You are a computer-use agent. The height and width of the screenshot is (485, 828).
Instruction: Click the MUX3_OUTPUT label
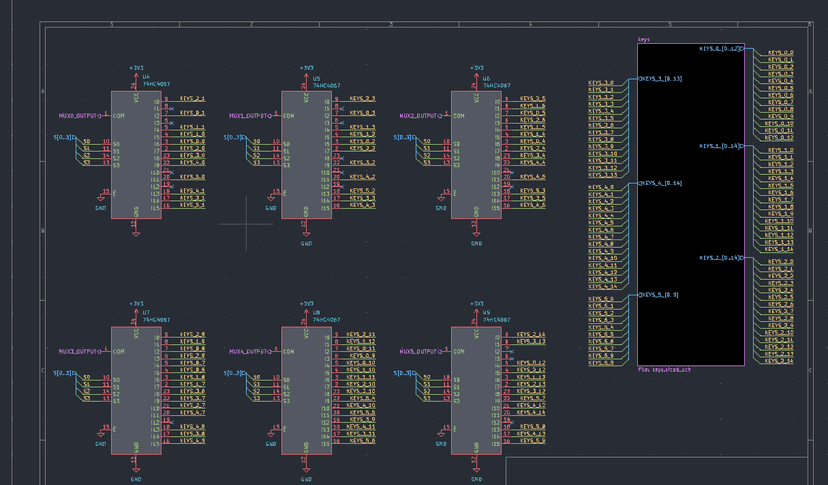(x=80, y=351)
